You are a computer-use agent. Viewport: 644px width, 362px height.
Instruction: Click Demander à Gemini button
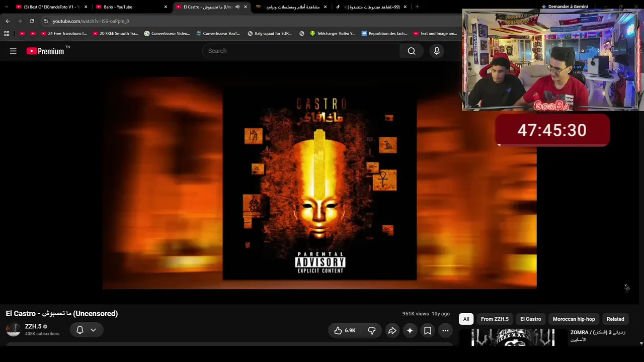565,7
